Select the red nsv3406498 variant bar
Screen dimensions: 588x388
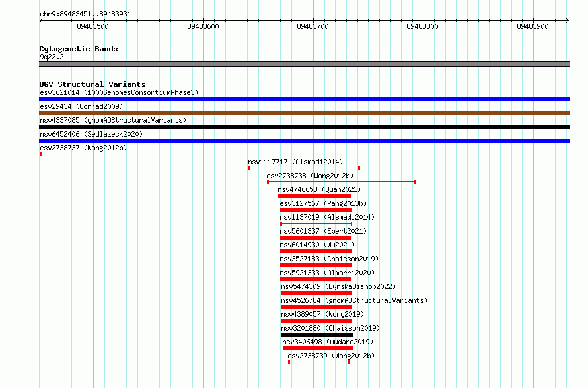[x=318, y=348]
